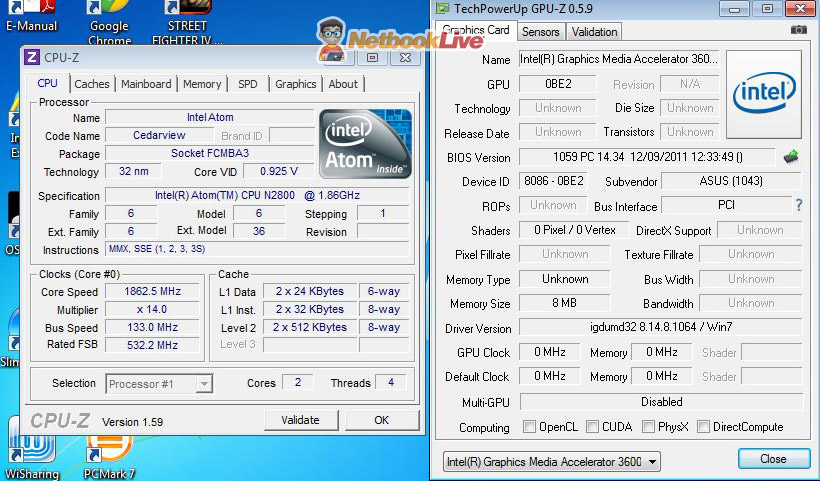Viewport: 820px width, 481px height.
Task: Click the BIOS save chip icon in GPU-Z
Action: [x=791, y=156]
